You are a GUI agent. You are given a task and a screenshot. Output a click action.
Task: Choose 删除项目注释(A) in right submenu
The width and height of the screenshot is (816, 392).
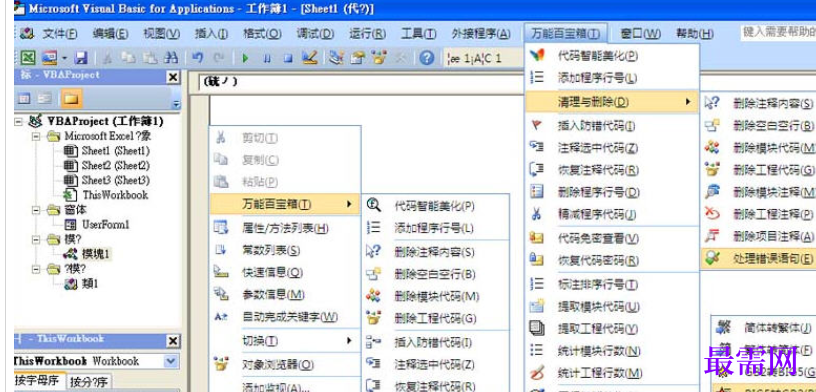coord(759,236)
